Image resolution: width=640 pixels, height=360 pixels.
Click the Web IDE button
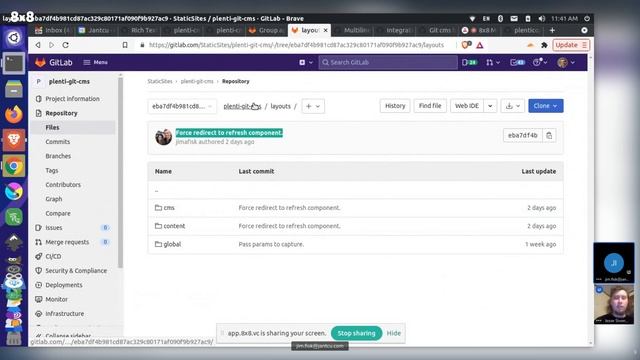click(x=467, y=106)
